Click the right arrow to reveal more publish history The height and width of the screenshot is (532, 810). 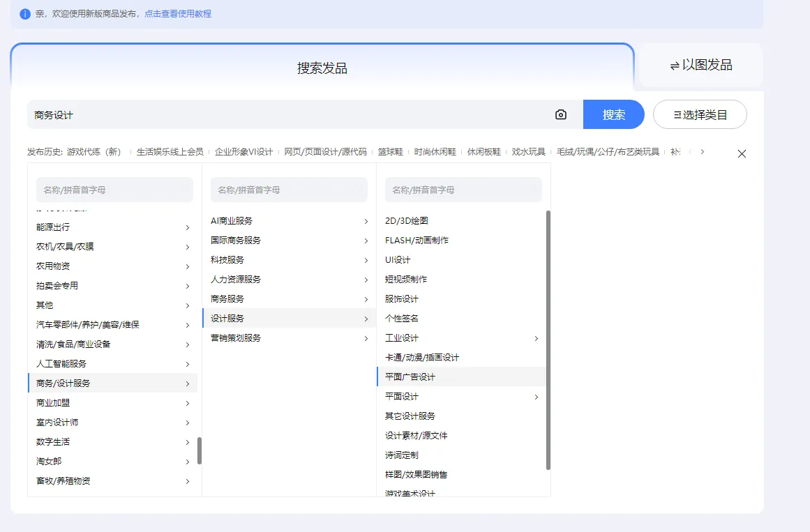(x=703, y=151)
